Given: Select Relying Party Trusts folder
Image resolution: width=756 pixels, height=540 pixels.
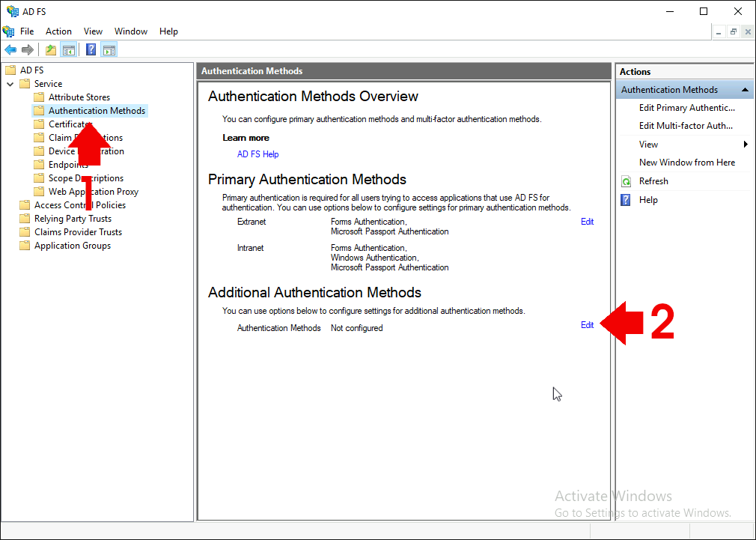Looking at the screenshot, I should pyautogui.click(x=73, y=219).
